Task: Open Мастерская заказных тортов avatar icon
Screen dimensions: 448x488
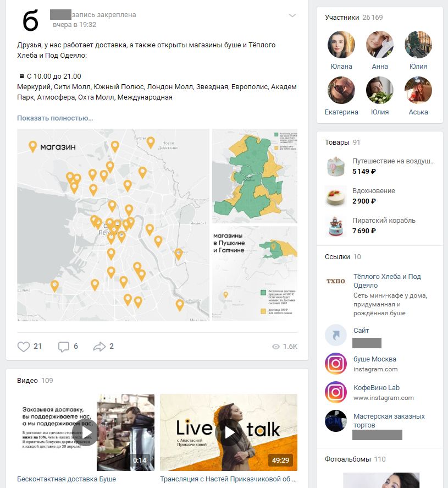Action: pos(336,421)
